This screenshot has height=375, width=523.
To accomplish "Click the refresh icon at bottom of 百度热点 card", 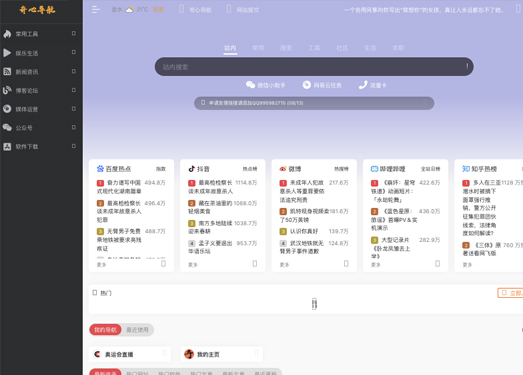I will [163, 264].
